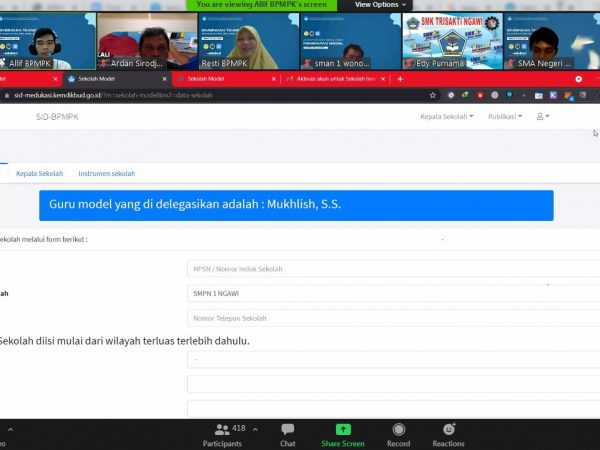Open the Zoom Chat panel
This screenshot has height=450, width=600.
tap(287, 435)
